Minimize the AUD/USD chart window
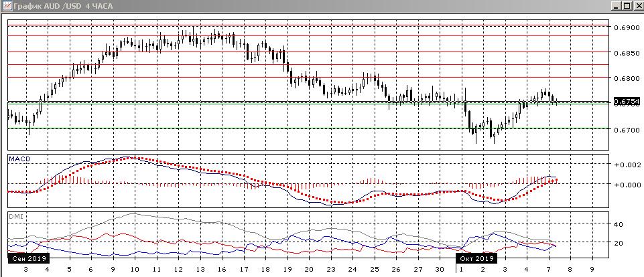This screenshot has width=644, height=277. 616,6
